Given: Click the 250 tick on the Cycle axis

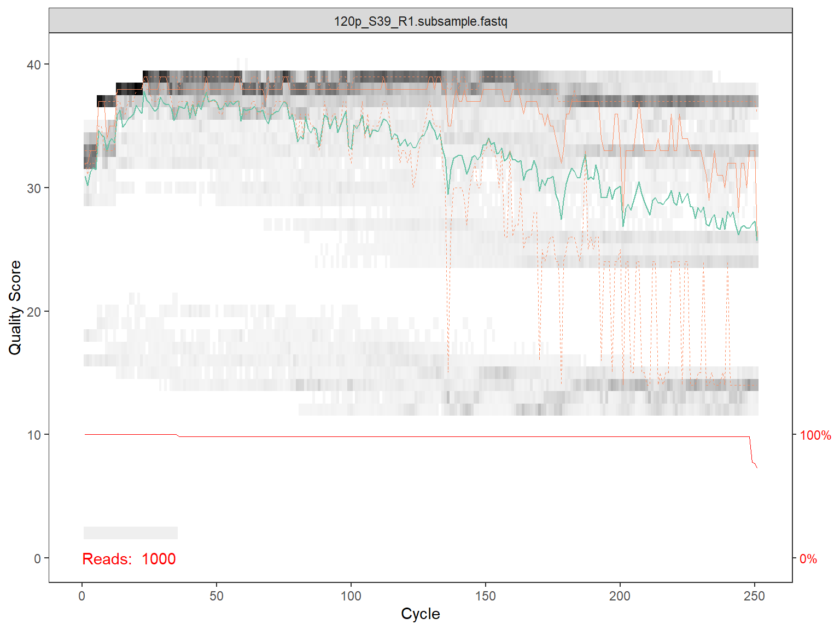Looking at the screenshot, I should coord(754,596).
